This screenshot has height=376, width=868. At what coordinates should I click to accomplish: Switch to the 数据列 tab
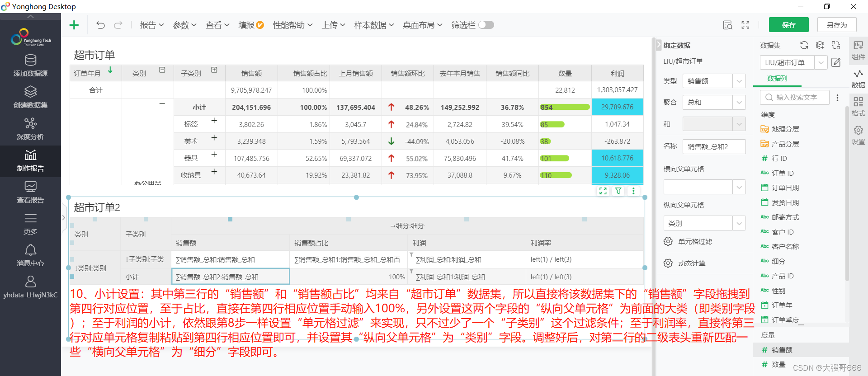[x=777, y=79]
